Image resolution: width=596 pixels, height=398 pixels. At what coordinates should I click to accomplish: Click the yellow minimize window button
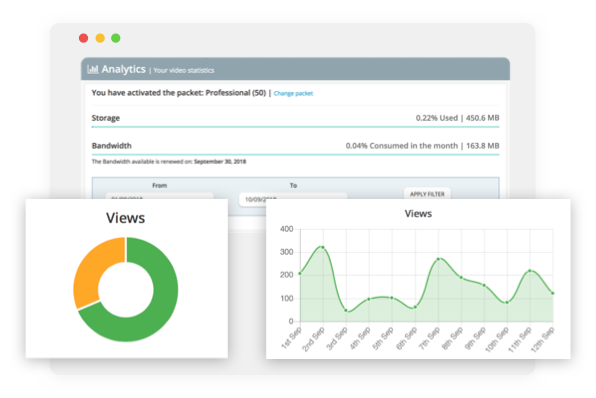100,38
